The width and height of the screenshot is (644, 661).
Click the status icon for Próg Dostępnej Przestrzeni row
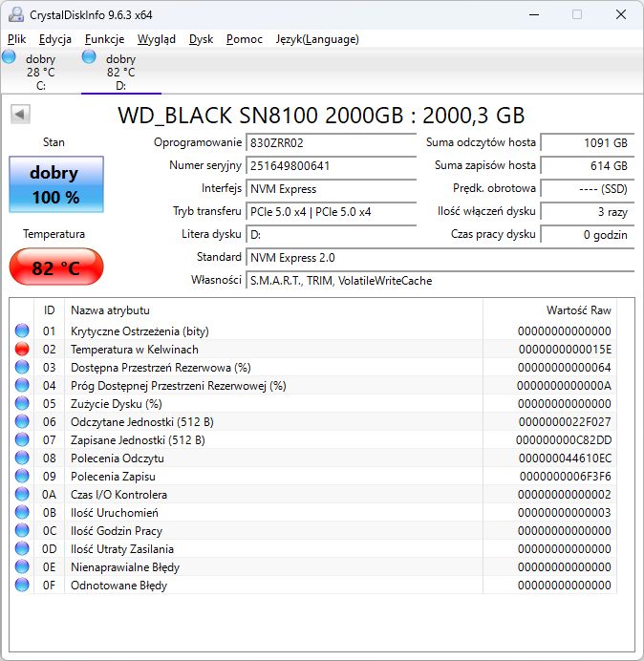[22, 385]
